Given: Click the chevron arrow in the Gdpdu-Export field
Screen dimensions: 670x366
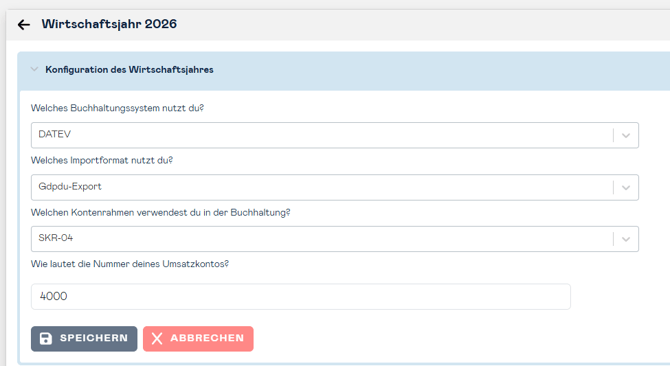Looking at the screenshot, I should point(626,187).
